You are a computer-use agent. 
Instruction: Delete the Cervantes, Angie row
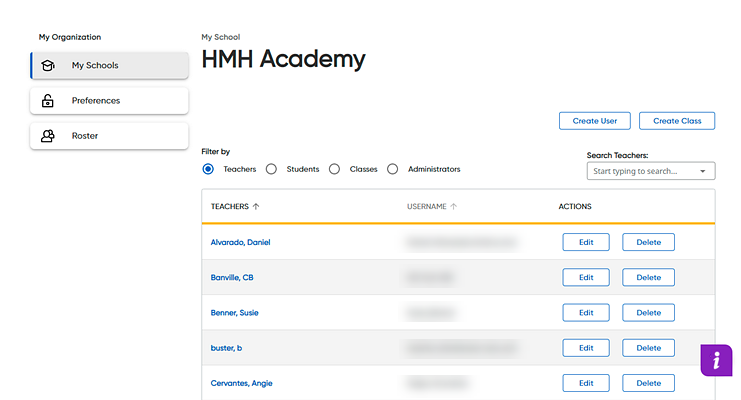click(x=648, y=383)
